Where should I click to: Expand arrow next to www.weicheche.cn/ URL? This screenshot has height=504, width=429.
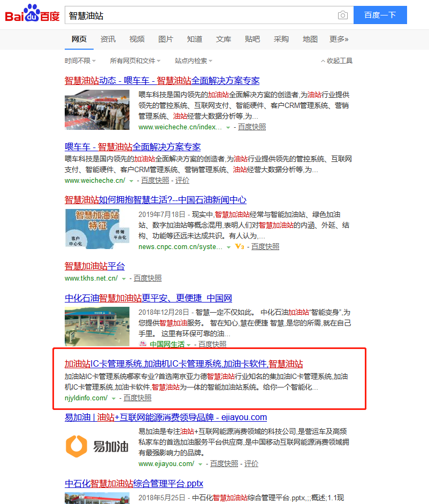coord(131,181)
